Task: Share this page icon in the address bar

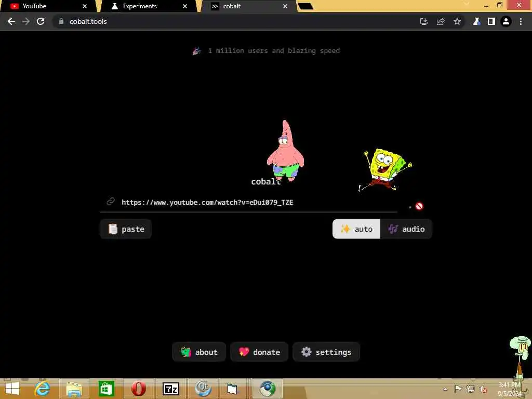Action: 441,21
